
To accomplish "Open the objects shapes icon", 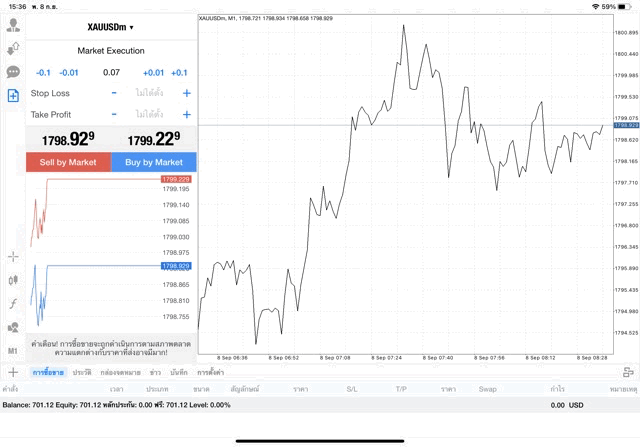I will pyautogui.click(x=13, y=328).
